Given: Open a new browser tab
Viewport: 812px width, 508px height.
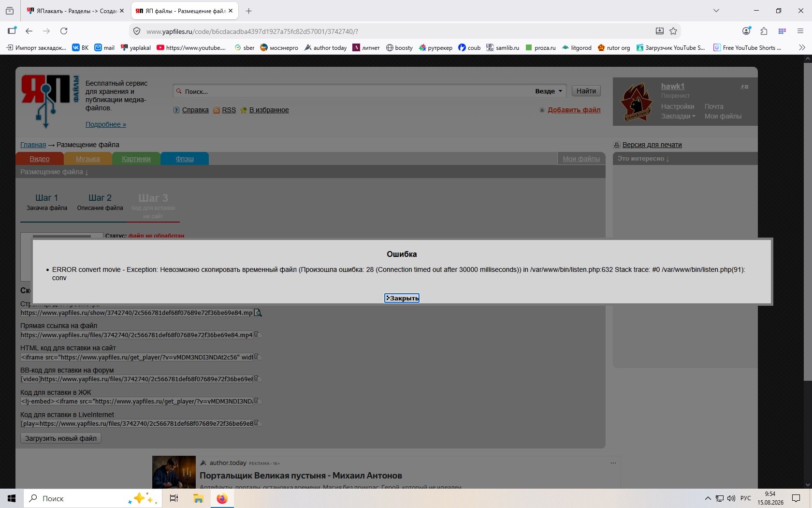Looking at the screenshot, I should tap(248, 11).
